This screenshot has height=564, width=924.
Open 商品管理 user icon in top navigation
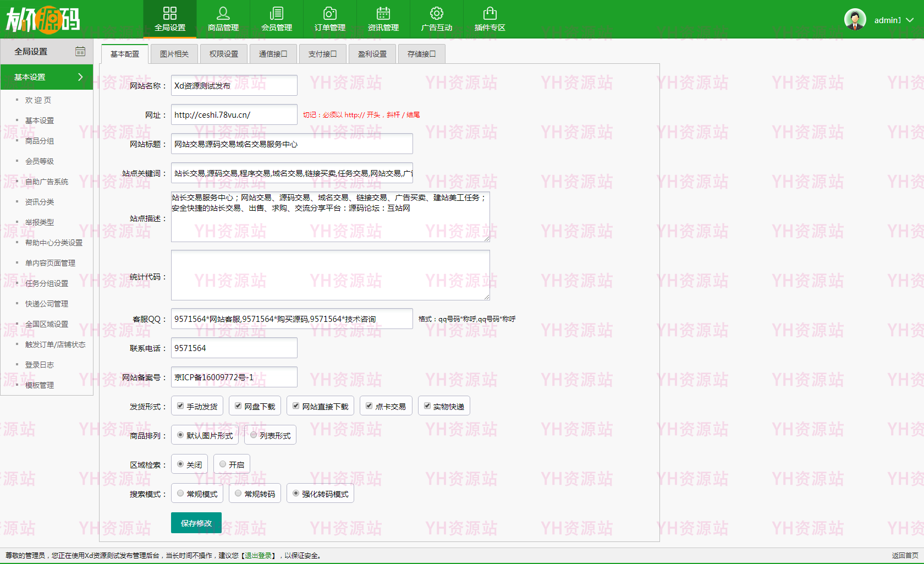[x=223, y=13]
